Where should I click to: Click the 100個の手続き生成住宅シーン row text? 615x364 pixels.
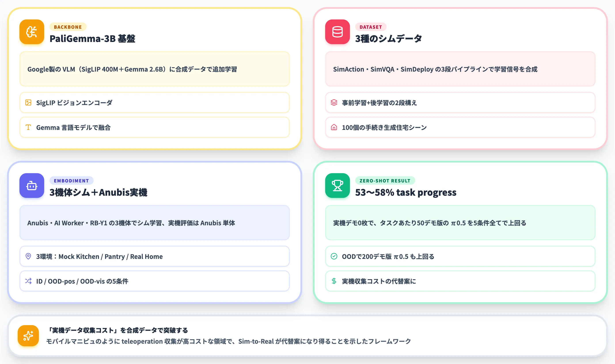[384, 127]
